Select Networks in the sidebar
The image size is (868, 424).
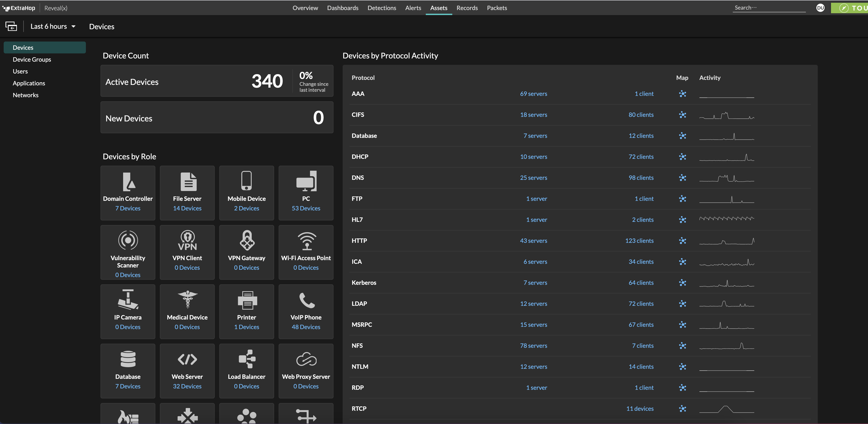(x=26, y=95)
